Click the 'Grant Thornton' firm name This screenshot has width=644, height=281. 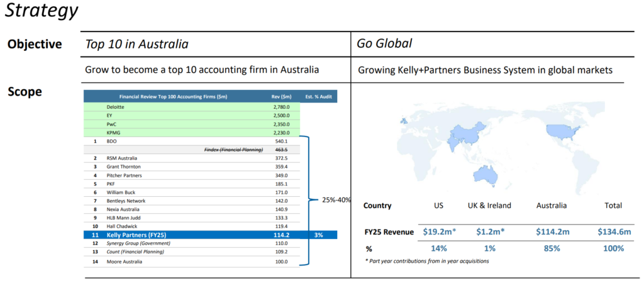pos(123,167)
